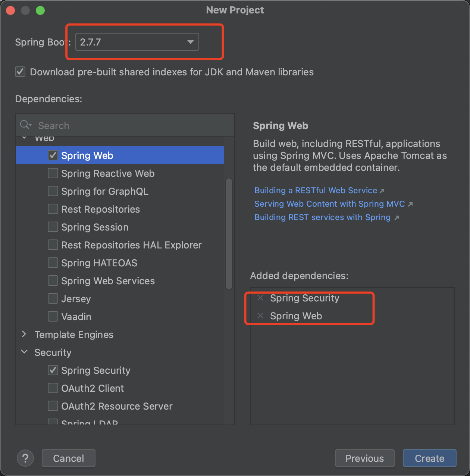Open the Spring Boot version dropdown
Image resolution: width=470 pixels, height=476 pixels.
click(x=190, y=42)
